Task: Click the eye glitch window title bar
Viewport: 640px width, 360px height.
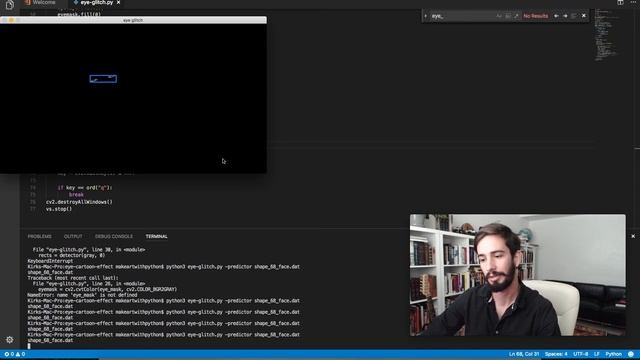Action: coord(133,20)
